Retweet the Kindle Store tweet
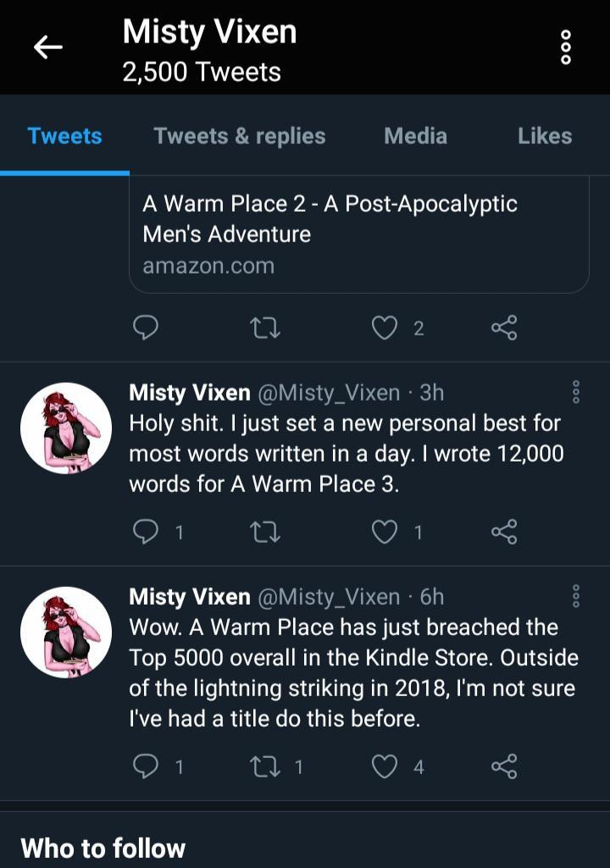Viewport: 610px width, 868px height. (x=267, y=766)
